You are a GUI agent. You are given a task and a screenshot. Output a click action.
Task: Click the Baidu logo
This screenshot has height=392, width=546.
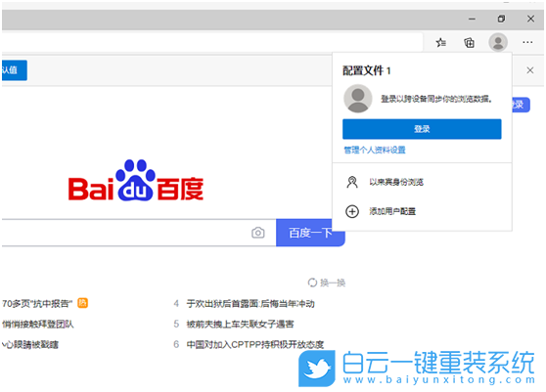coord(136,180)
